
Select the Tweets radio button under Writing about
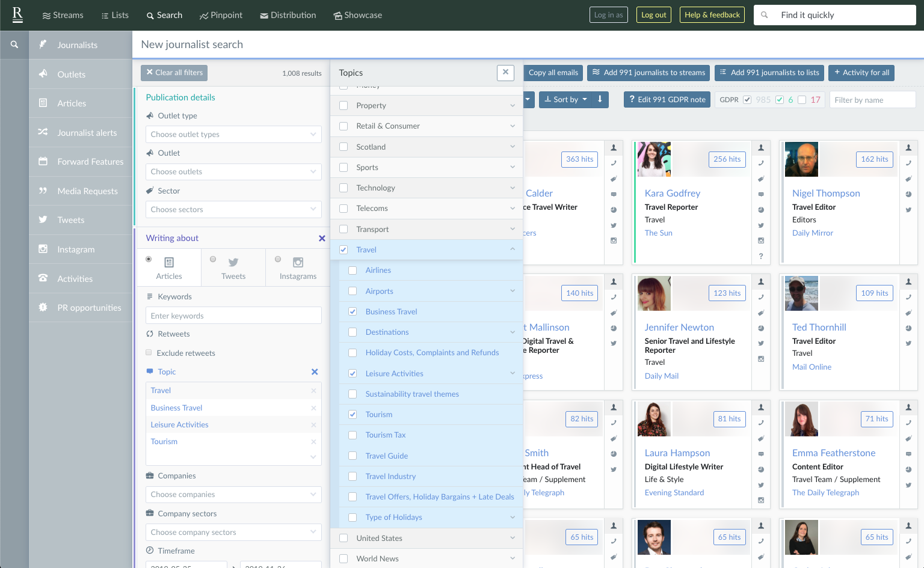coord(213,258)
